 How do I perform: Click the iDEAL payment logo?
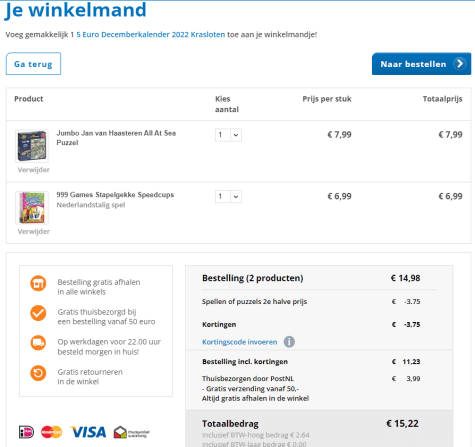pyautogui.click(x=26, y=432)
